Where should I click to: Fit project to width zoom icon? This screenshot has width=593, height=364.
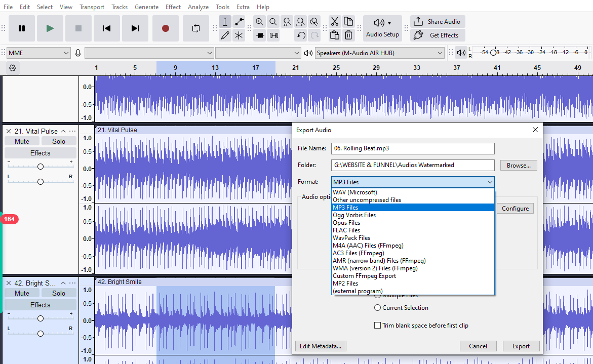(x=300, y=22)
